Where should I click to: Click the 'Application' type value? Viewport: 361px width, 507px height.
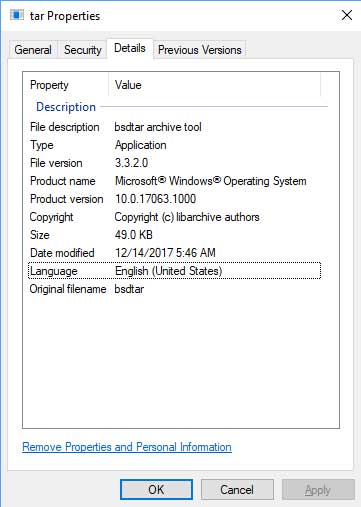[141, 145]
